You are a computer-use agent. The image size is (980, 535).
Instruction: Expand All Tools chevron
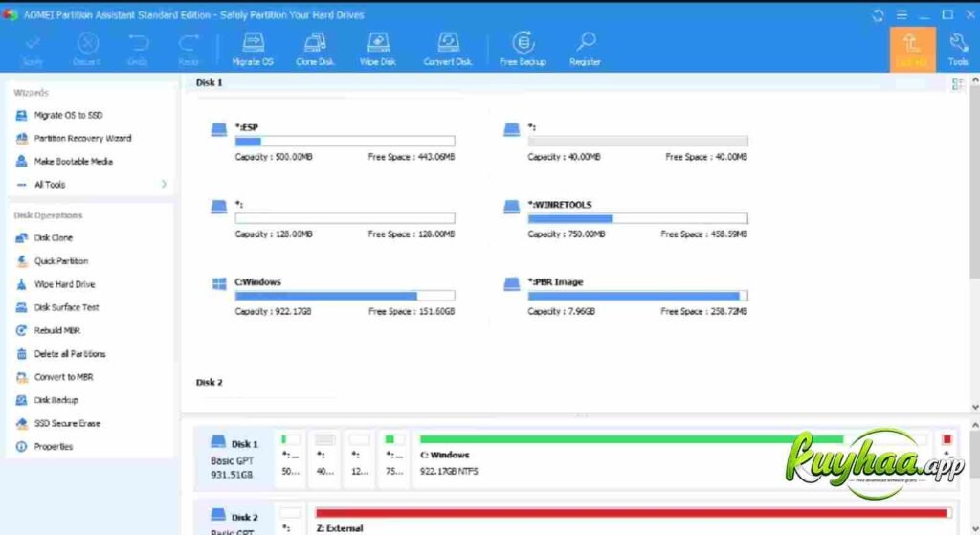(x=164, y=185)
